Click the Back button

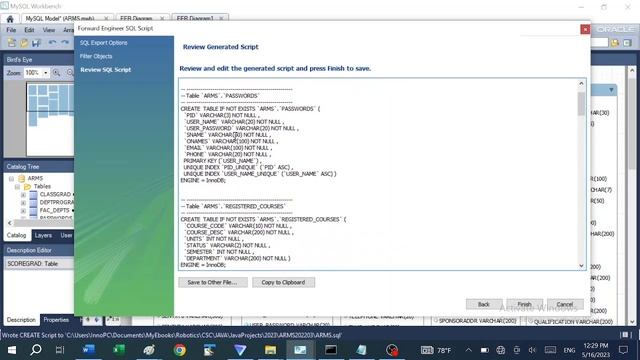[x=484, y=304]
